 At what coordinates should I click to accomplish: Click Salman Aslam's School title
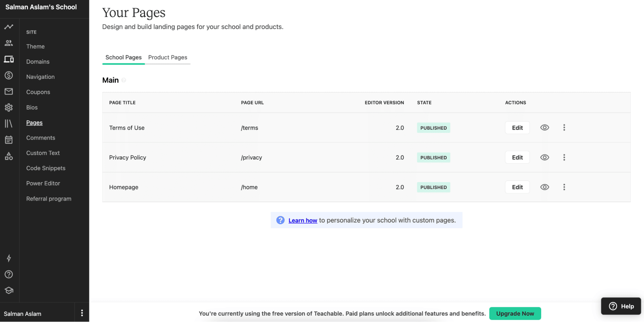click(x=41, y=7)
